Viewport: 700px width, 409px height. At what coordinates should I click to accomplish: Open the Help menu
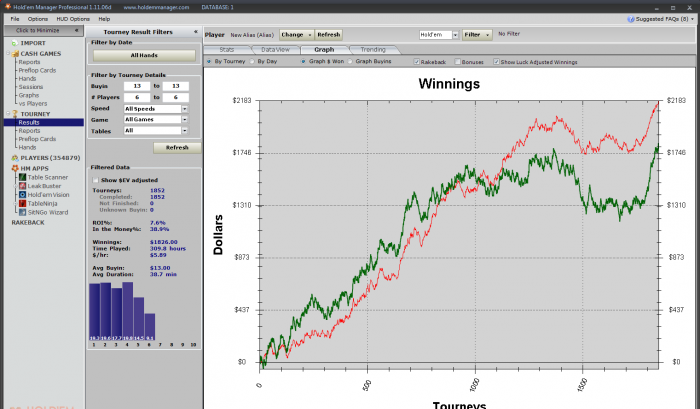pyautogui.click(x=104, y=19)
